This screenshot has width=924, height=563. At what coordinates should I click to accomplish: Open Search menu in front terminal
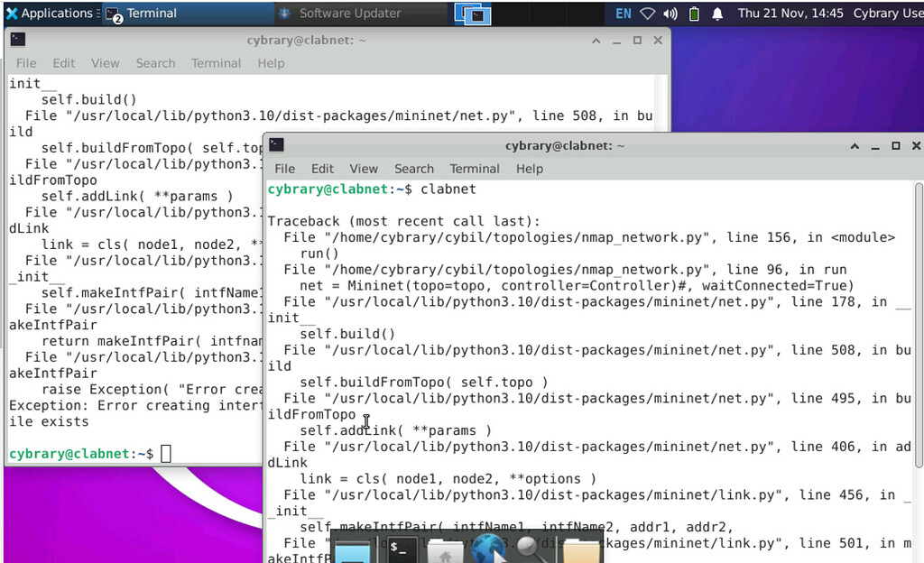click(414, 169)
